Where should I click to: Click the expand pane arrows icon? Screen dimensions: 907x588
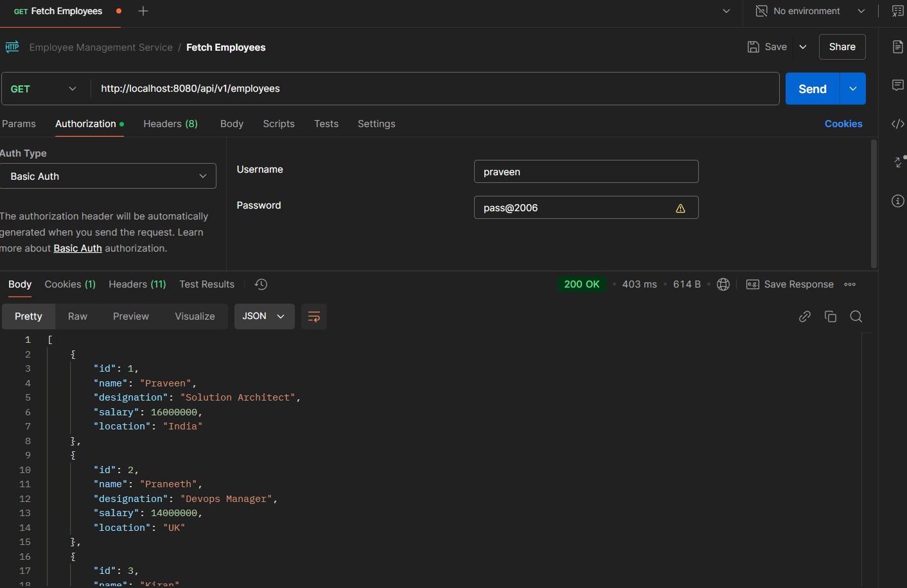click(899, 161)
